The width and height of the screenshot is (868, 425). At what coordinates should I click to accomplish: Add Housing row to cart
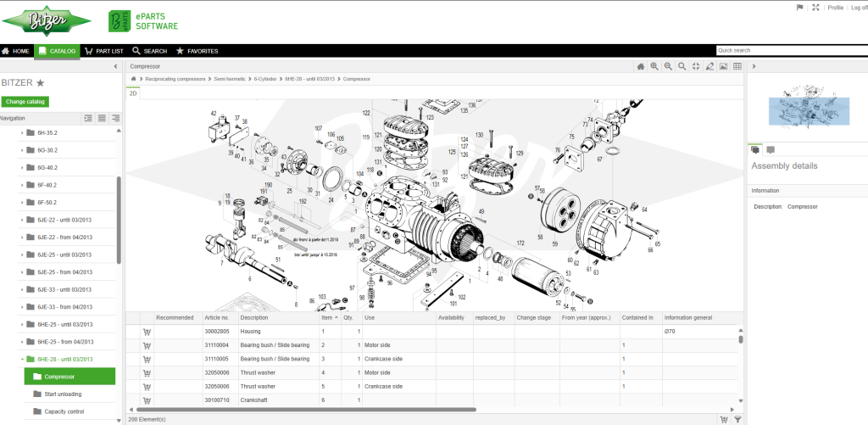[x=146, y=332]
